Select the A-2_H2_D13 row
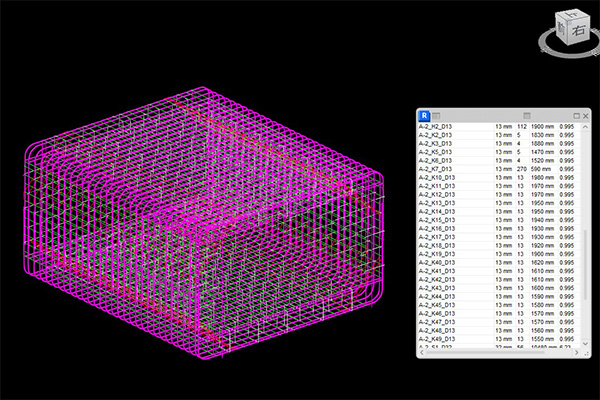 (499, 126)
